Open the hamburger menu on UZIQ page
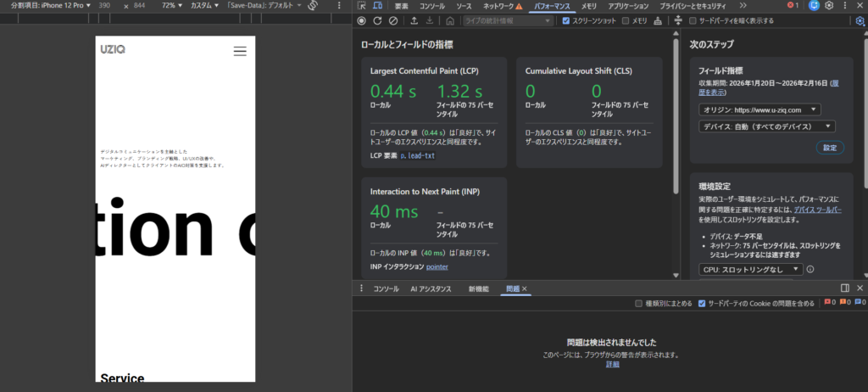This screenshot has width=868, height=392. [x=240, y=51]
